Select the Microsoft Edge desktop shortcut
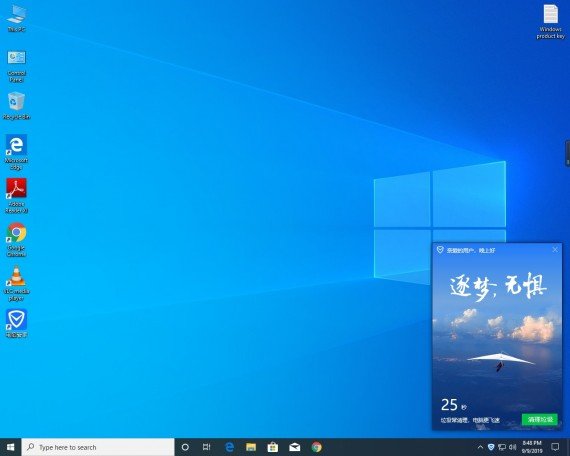The width and height of the screenshot is (570, 456). 16,152
